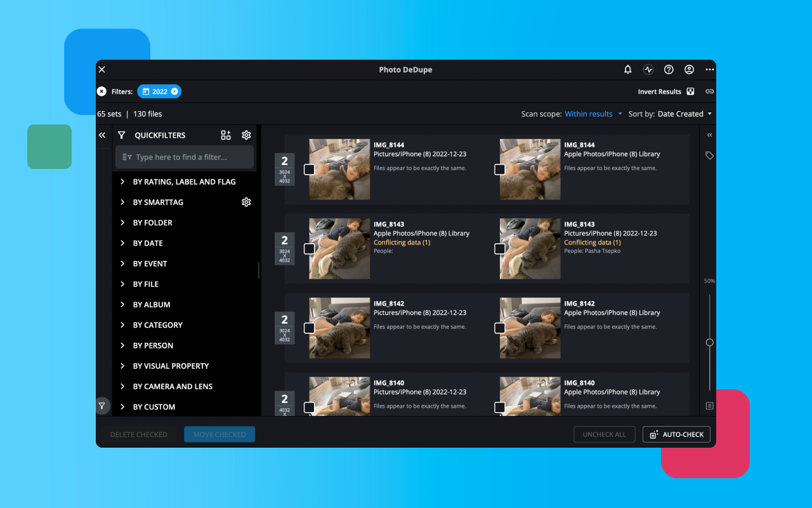Image resolution: width=812 pixels, height=508 pixels.
Task: Click Invert Results
Action: pyautogui.click(x=660, y=91)
